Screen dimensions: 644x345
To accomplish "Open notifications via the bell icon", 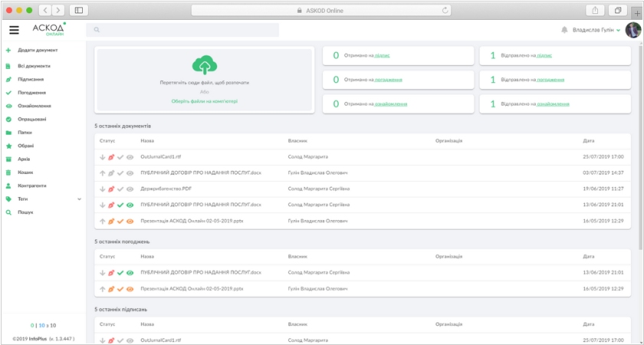I will 565,30.
